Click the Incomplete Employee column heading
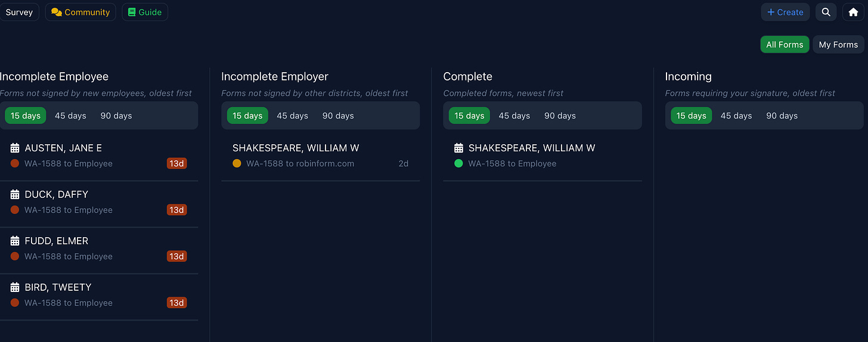 click(x=54, y=76)
